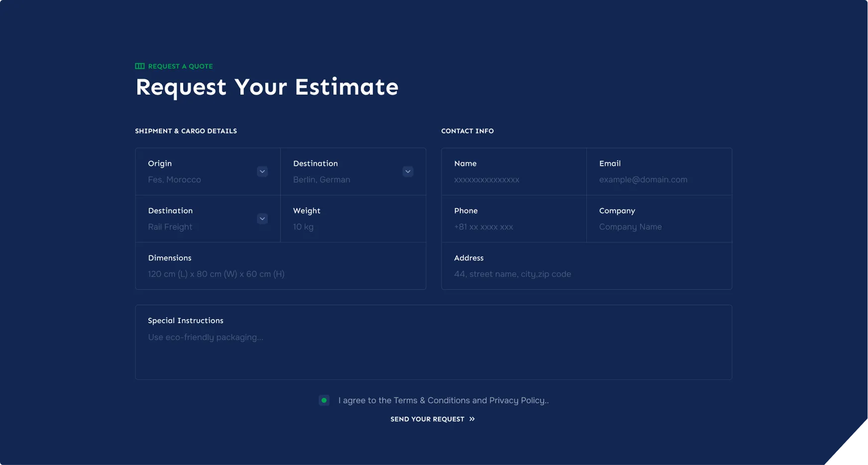Select the Berlin, German destination field

[344, 180]
